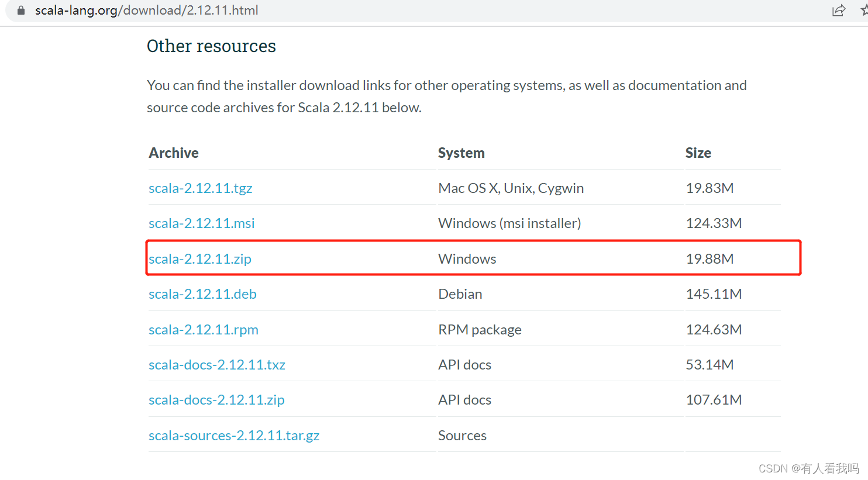Click the lock icon in address bar

click(x=21, y=11)
